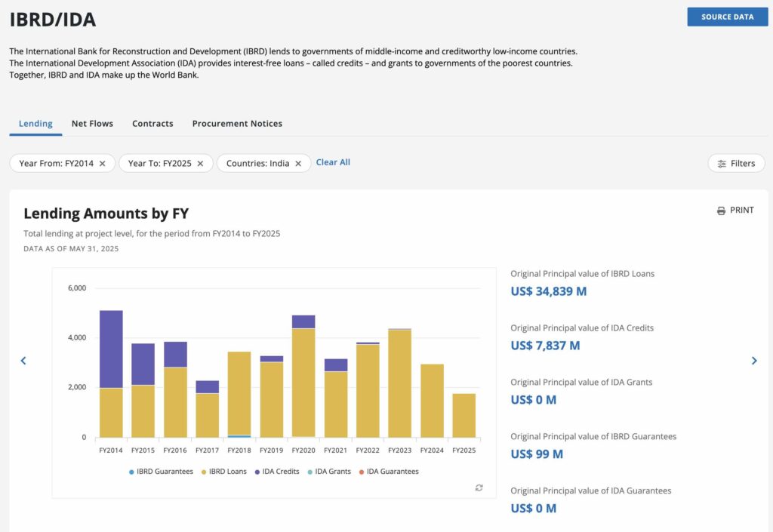This screenshot has height=532, width=773.
Task: Toggle IDA Grants series in the legend
Action: [329, 472]
